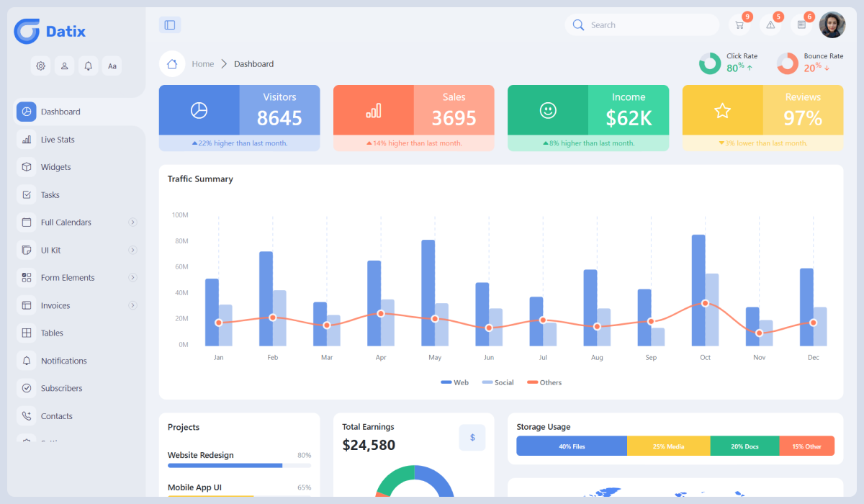The width and height of the screenshot is (864, 504).
Task: Click the smiley icon on Income card
Action: 548,110
